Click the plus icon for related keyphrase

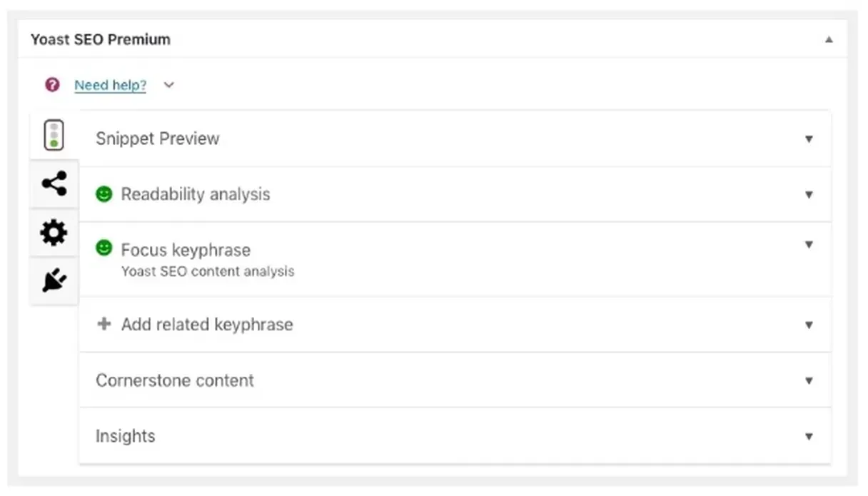click(x=104, y=324)
